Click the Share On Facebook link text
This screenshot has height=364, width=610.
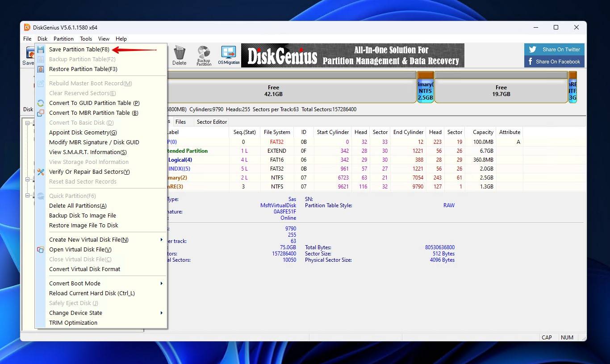[558, 62]
